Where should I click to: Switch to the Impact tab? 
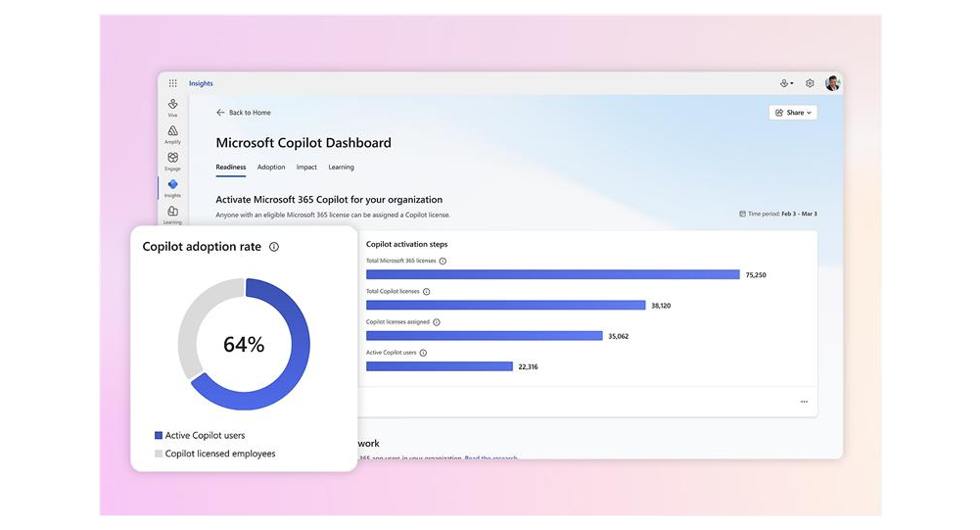point(306,168)
